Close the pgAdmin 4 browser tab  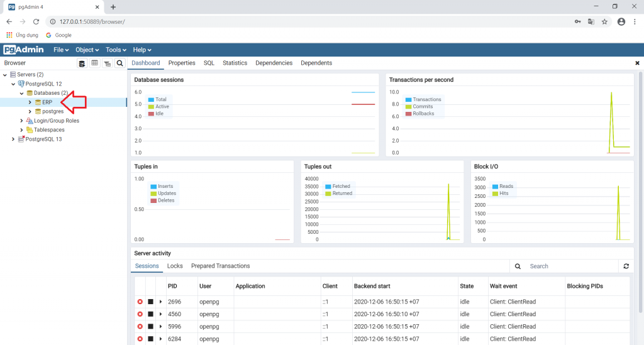coord(97,7)
